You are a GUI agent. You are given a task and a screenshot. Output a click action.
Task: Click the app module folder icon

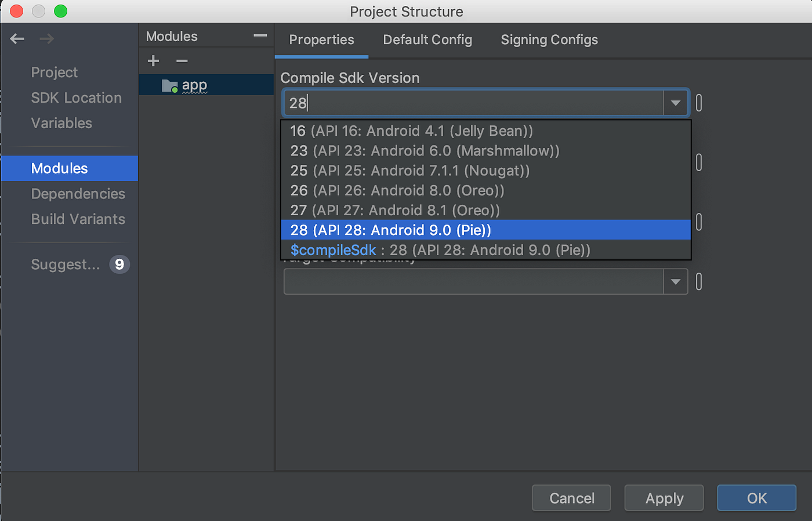(x=171, y=85)
